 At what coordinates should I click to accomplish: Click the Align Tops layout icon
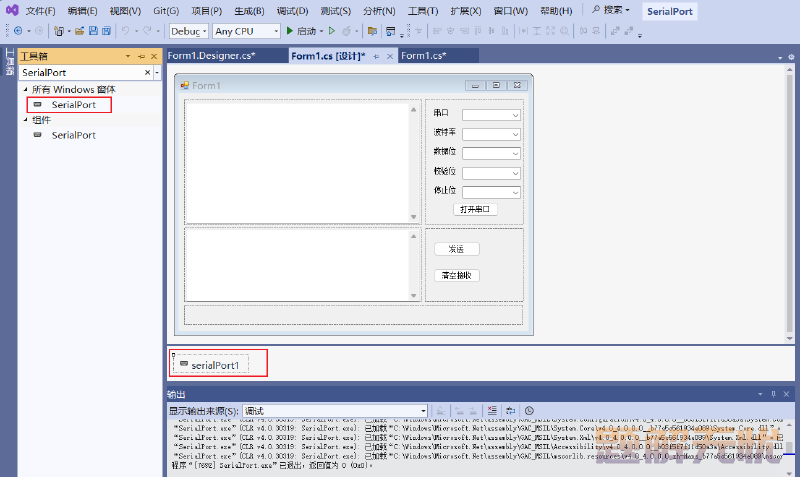[x=478, y=31]
